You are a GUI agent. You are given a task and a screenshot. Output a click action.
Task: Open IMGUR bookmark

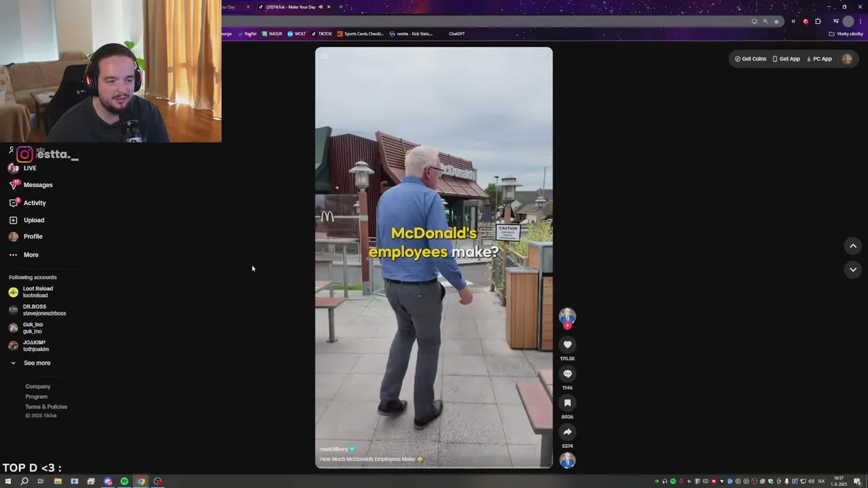coord(272,33)
